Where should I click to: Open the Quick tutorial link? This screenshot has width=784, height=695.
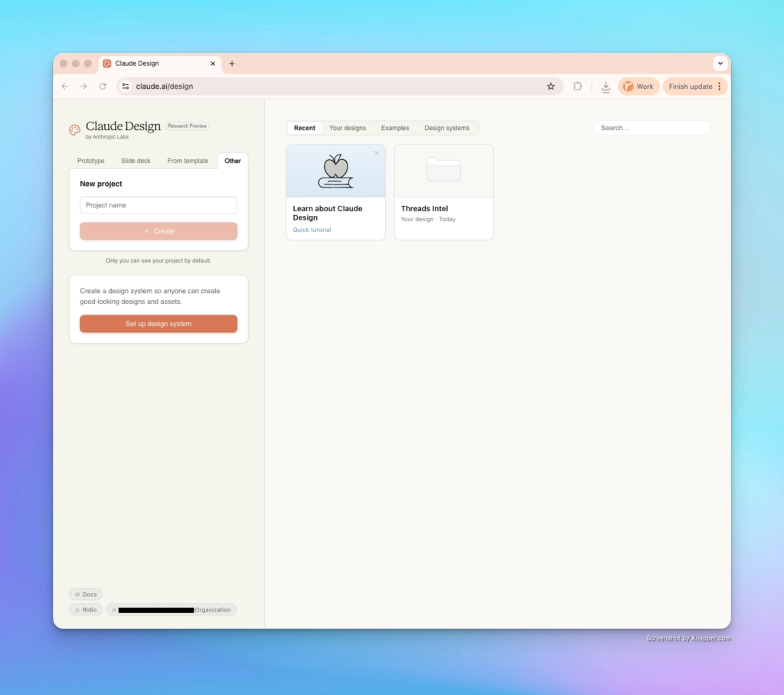click(312, 230)
